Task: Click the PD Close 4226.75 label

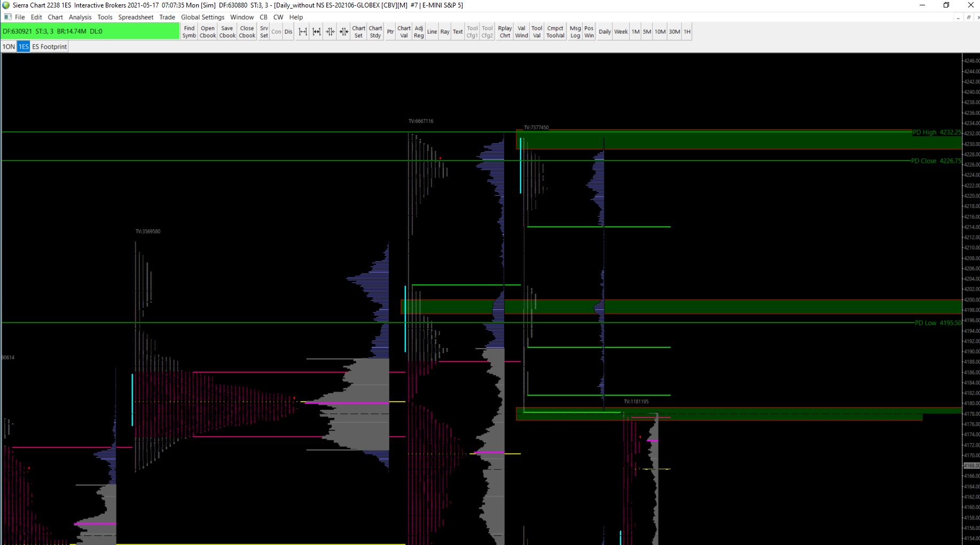Action: (936, 161)
